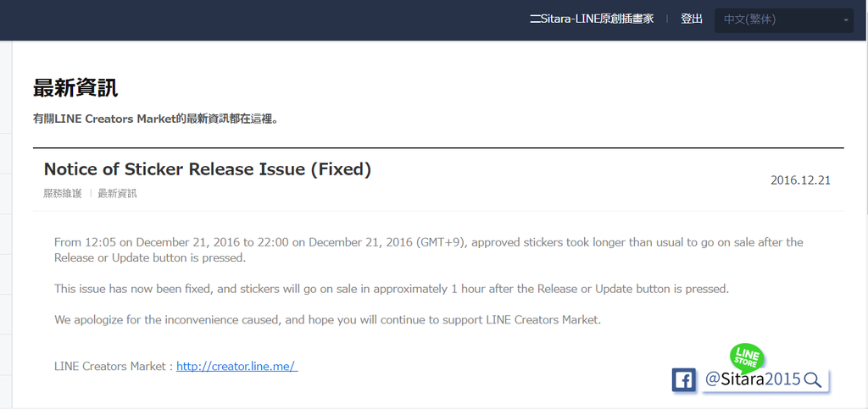Click the LINE Creators Market subtitle line
The width and height of the screenshot is (868, 409).
[x=156, y=119]
